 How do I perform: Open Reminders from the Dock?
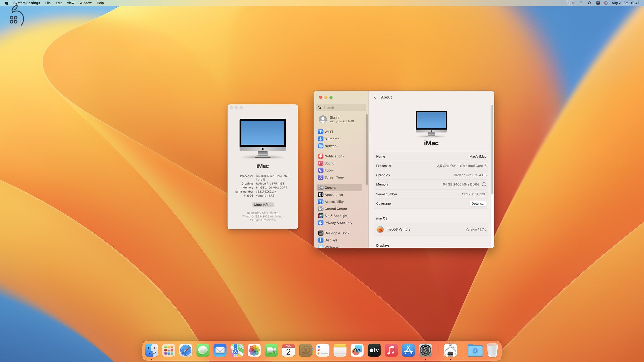(323, 350)
